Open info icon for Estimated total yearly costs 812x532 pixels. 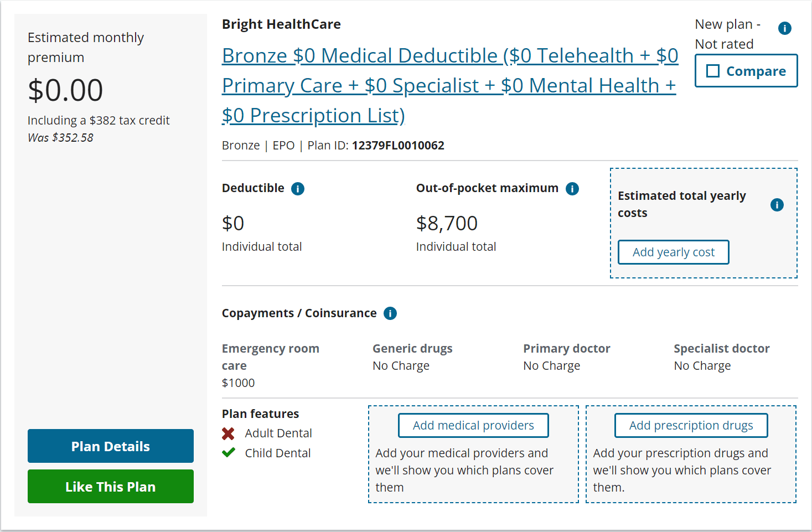click(777, 205)
